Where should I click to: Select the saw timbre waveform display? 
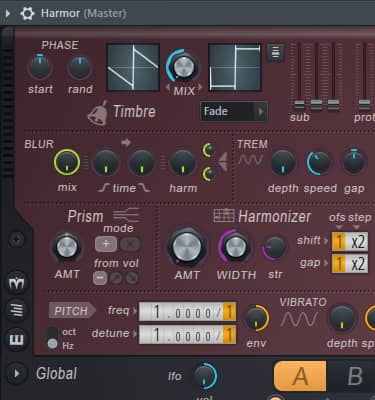click(133, 67)
